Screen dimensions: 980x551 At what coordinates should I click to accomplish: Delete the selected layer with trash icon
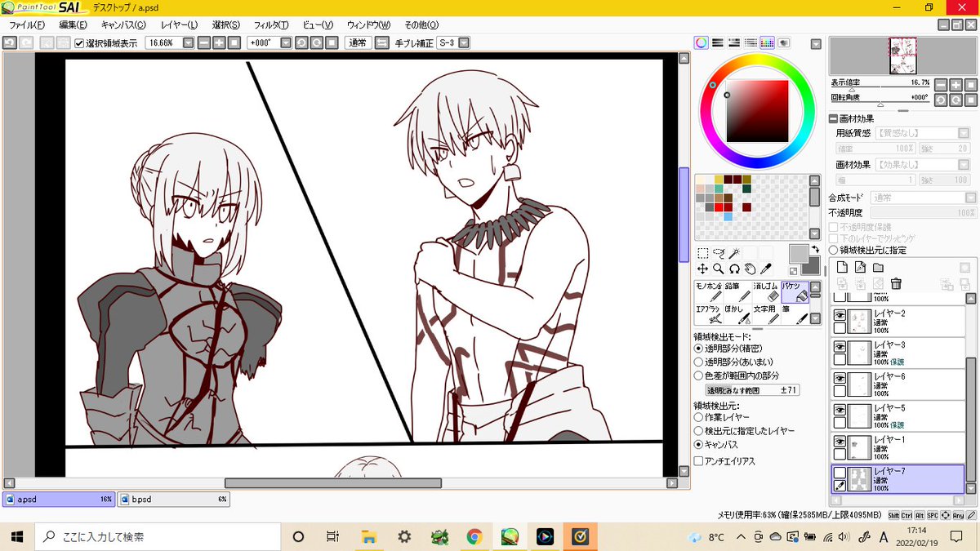point(896,284)
